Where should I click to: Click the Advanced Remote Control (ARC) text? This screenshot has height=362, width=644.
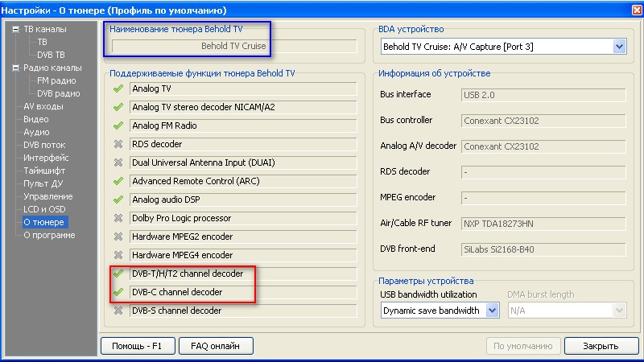(196, 181)
